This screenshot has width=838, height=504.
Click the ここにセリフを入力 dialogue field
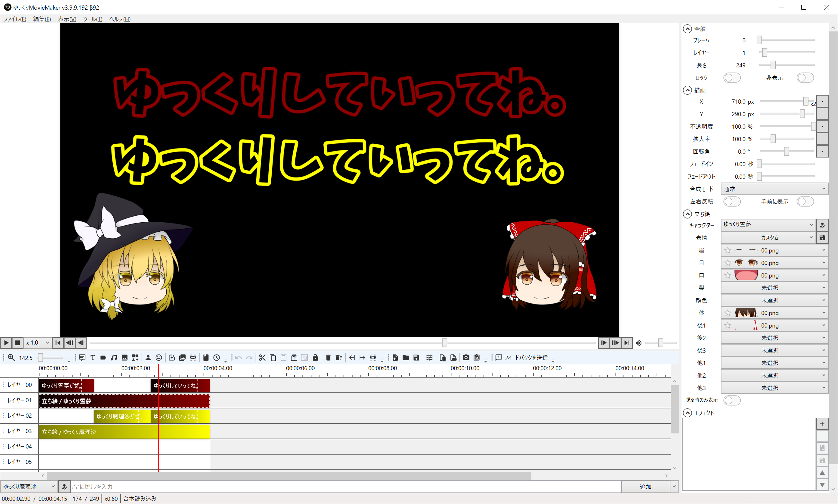point(345,487)
